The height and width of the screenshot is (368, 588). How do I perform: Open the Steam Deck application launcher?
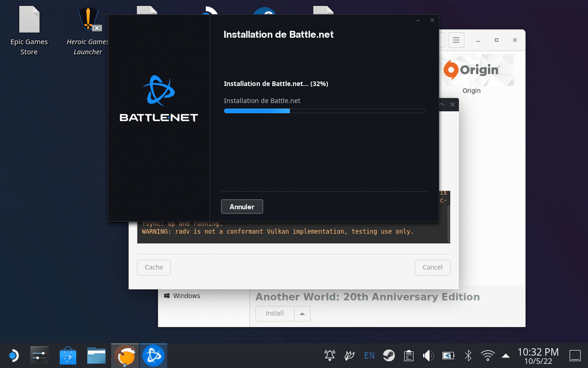tap(13, 356)
